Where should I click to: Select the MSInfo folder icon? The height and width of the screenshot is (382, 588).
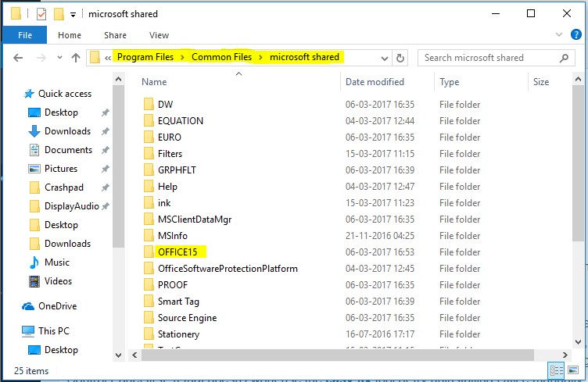pyautogui.click(x=149, y=236)
